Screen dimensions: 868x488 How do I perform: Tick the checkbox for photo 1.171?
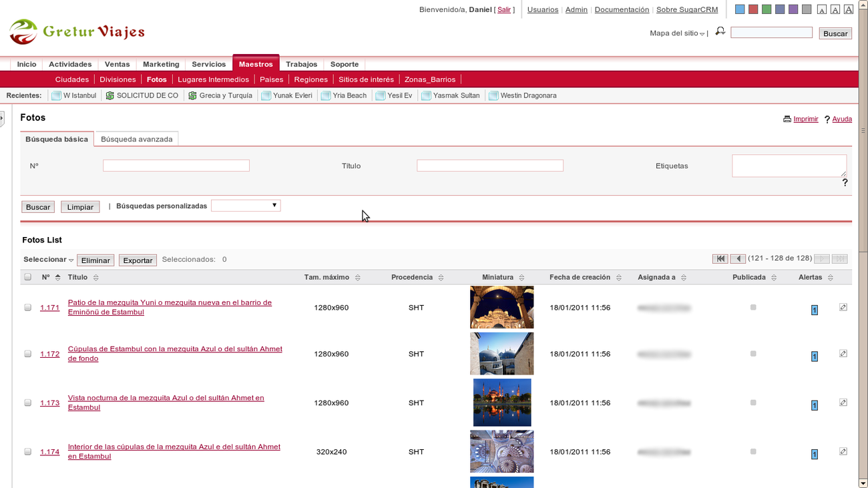pos(28,308)
